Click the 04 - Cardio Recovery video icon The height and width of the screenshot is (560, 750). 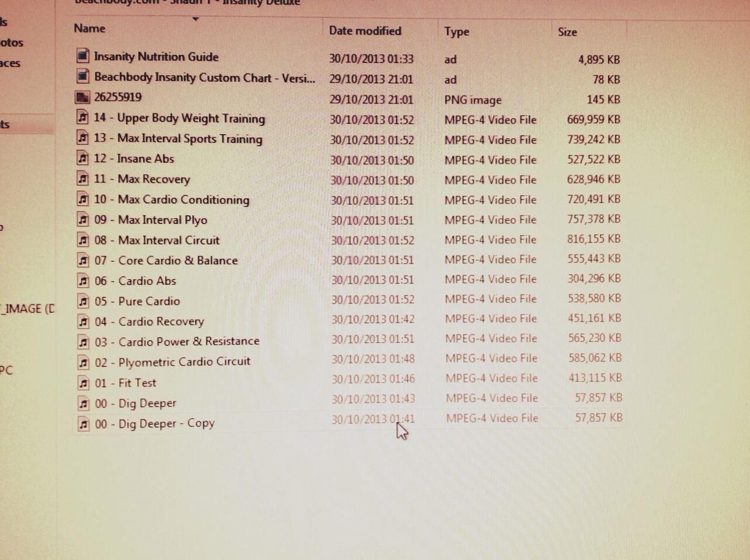coord(83,321)
